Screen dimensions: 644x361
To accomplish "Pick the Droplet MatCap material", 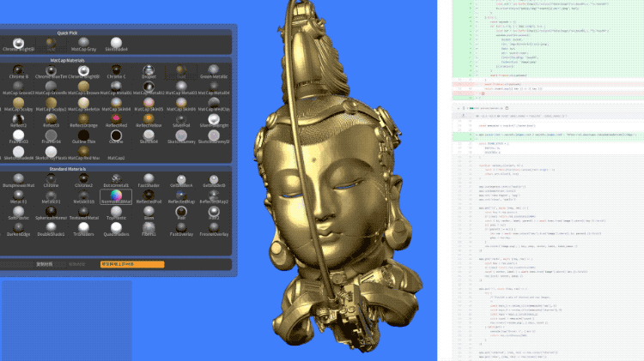I will (x=149, y=72).
